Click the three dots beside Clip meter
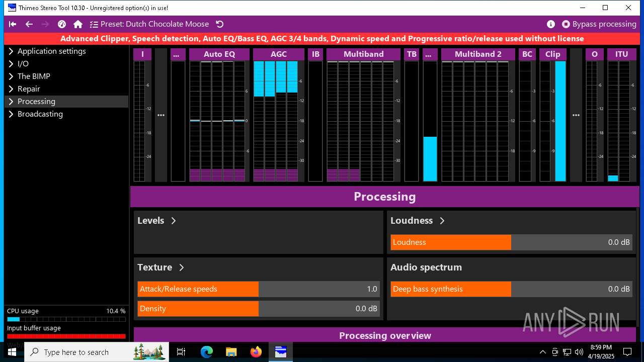This screenshot has width=644, height=362. (x=576, y=115)
